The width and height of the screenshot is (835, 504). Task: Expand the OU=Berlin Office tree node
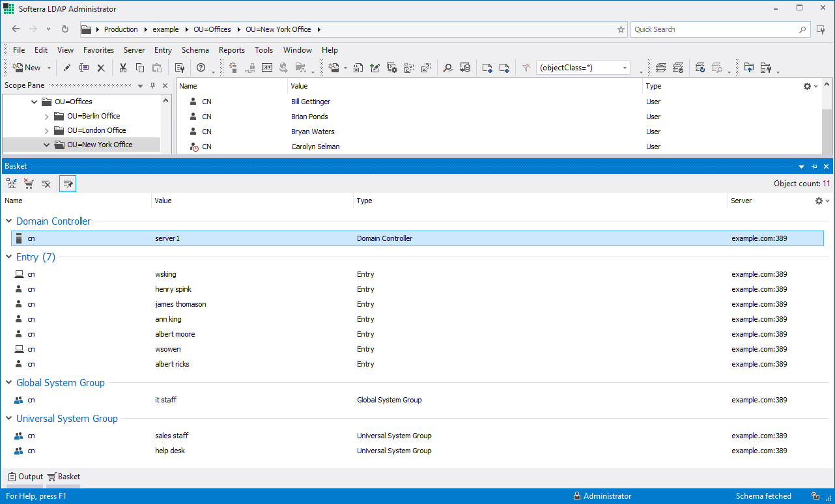pyautogui.click(x=46, y=116)
